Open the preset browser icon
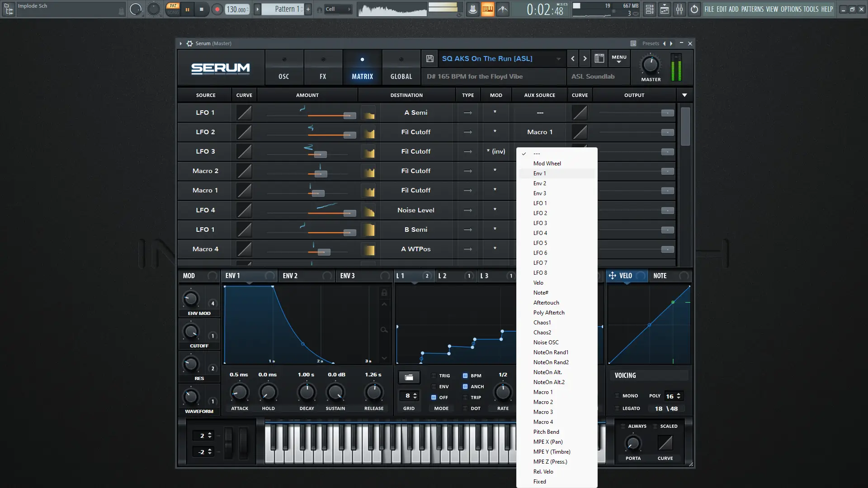868x488 pixels. pos(599,58)
